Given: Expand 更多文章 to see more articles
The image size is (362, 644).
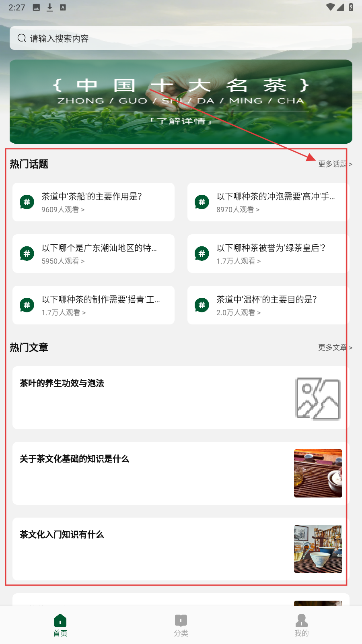Looking at the screenshot, I should coord(335,347).
